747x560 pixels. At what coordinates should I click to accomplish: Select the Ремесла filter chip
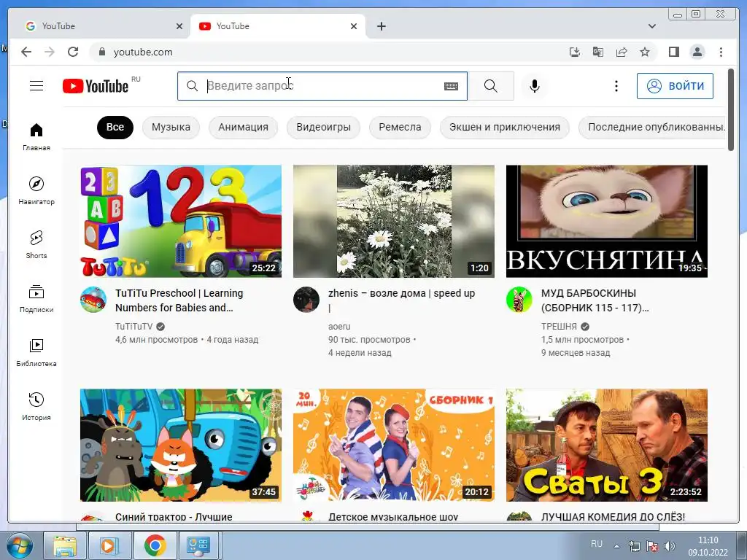coord(400,127)
